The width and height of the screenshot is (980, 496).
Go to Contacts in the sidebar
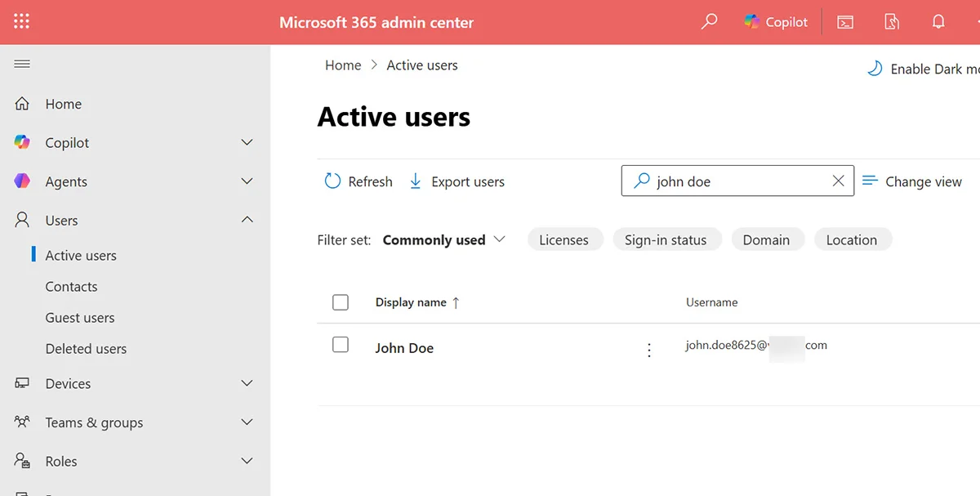click(x=71, y=286)
